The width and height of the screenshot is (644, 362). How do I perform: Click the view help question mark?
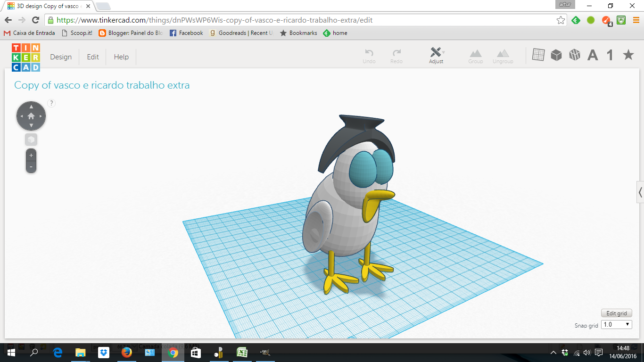[x=51, y=103]
